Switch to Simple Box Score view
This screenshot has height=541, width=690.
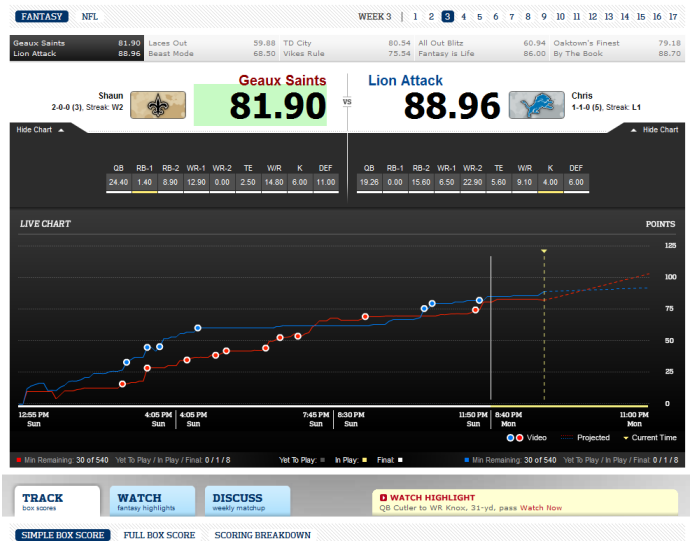63,535
